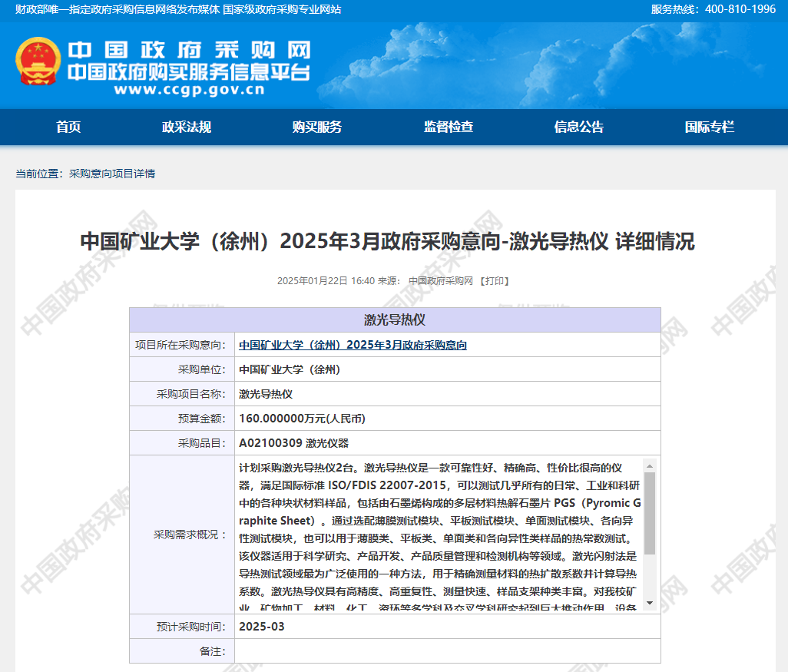
Task: Open the 中国矿业大学（徐州）2025年3月政府采购意向 link
Action: click(353, 345)
